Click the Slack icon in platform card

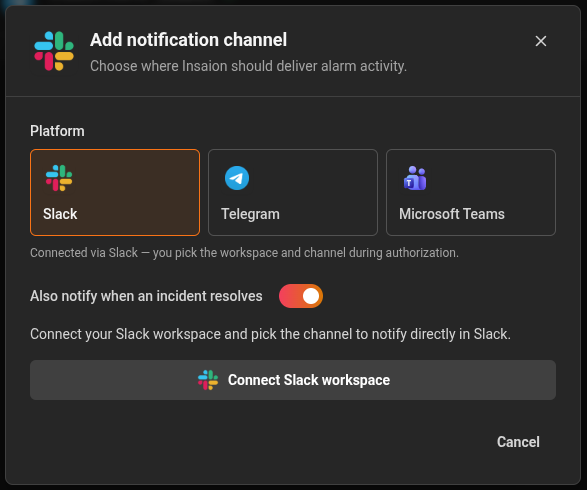tap(59, 178)
